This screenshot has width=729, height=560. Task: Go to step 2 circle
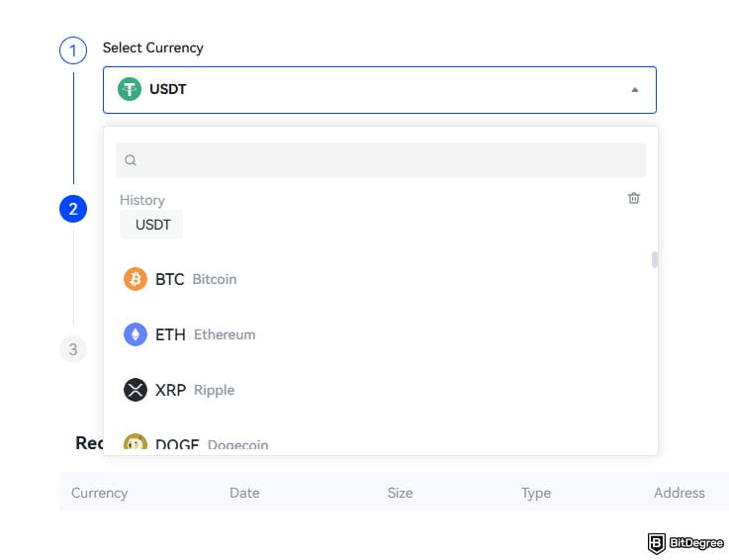point(73,209)
